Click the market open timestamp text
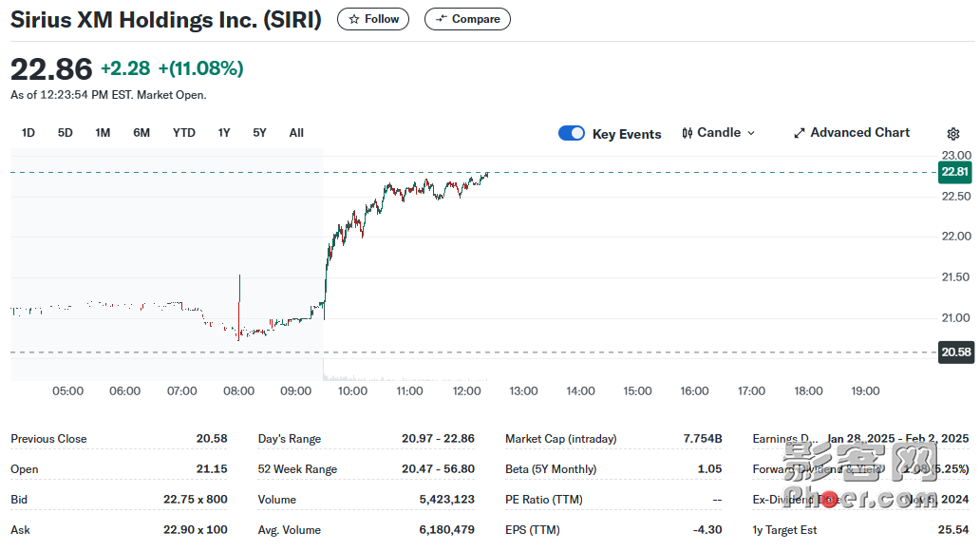The height and width of the screenshot is (551, 980). [109, 95]
